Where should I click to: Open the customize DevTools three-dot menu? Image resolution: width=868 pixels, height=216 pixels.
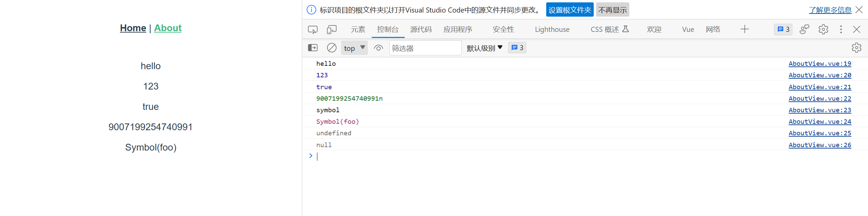click(x=841, y=29)
